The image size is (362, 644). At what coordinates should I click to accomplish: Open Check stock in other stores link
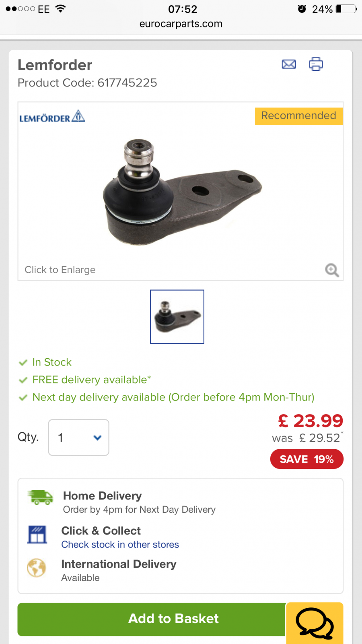pyautogui.click(x=120, y=545)
